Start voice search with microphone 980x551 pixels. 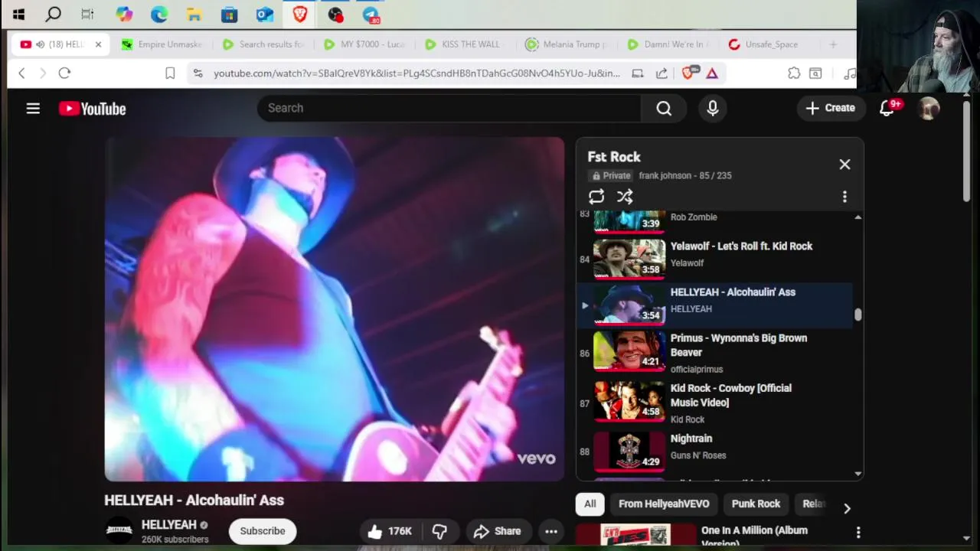tap(713, 109)
